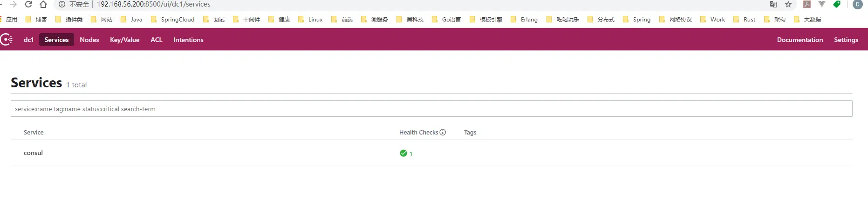The width and height of the screenshot is (868, 198).
Task: Open the Documentation link
Action: pos(800,40)
